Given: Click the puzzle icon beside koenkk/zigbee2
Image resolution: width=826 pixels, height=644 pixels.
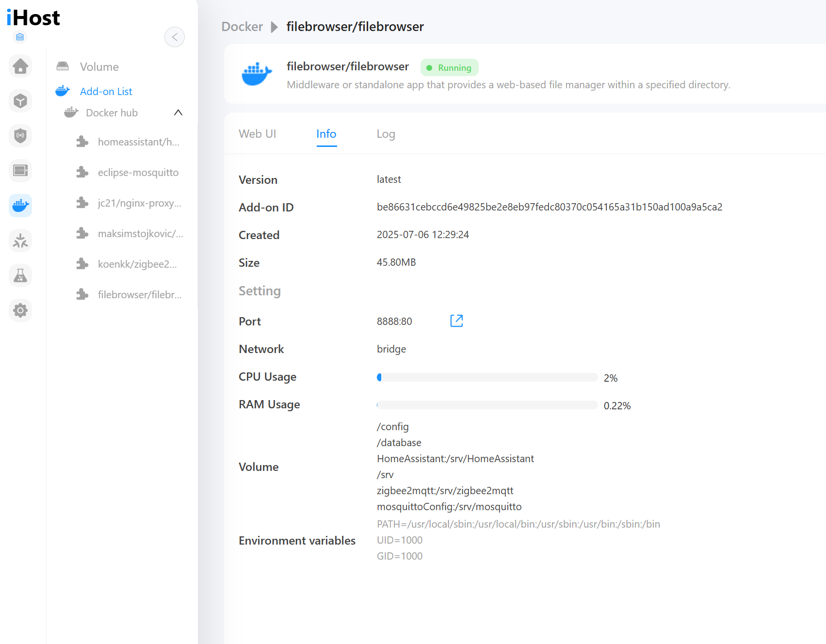Looking at the screenshot, I should click(x=82, y=264).
